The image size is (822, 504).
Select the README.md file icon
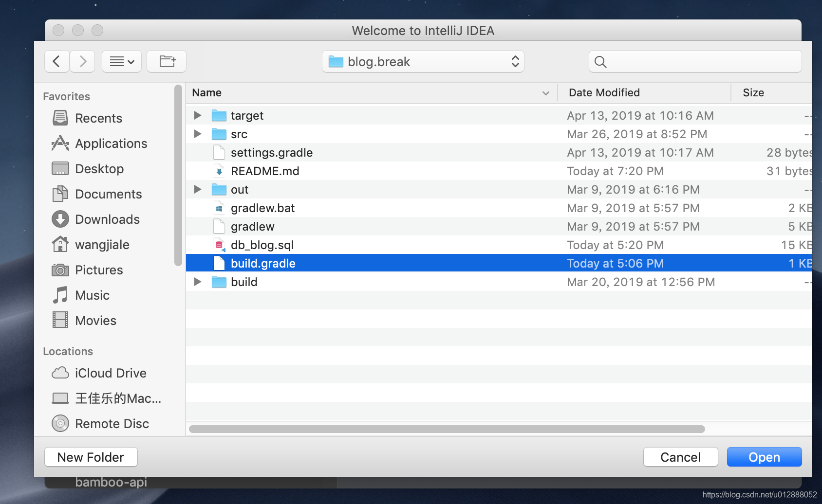[x=219, y=171]
